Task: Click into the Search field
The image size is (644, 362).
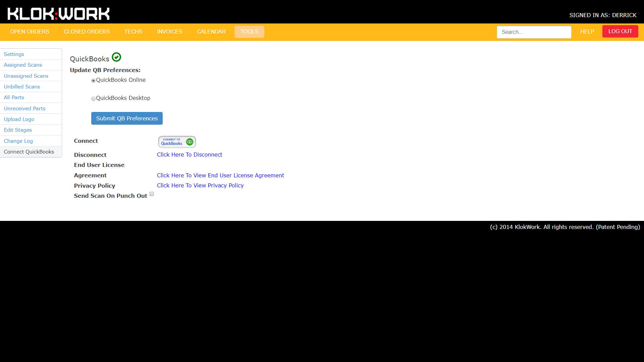Action: (x=534, y=32)
